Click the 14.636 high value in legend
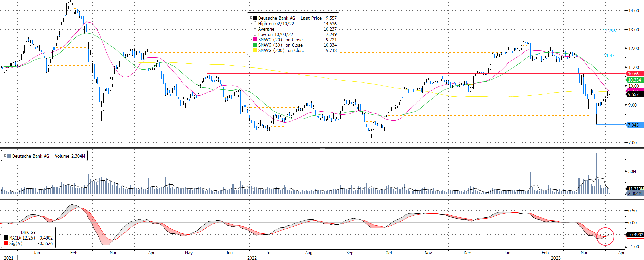This screenshot has width=644, height=260. tap(330, 24)
